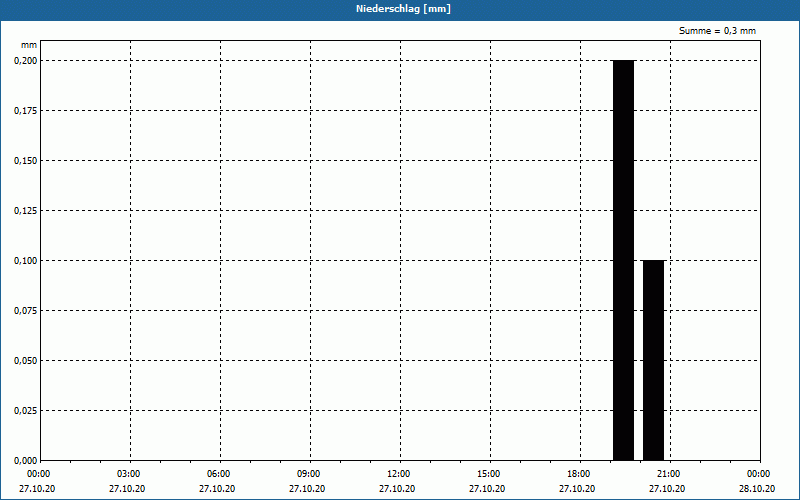Viewport: 800px width, 500px height.
Task: Click the 0,000 y-axis value
Action: [26, 461]
